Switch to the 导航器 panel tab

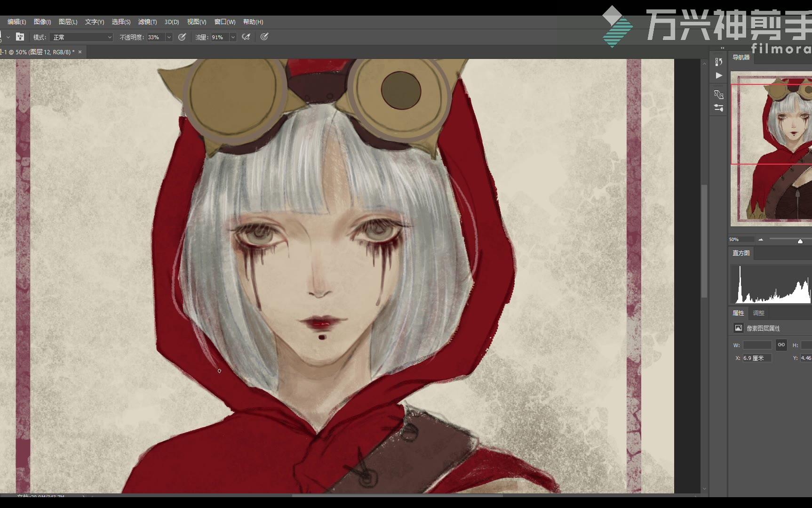click(x=741, y=57)
